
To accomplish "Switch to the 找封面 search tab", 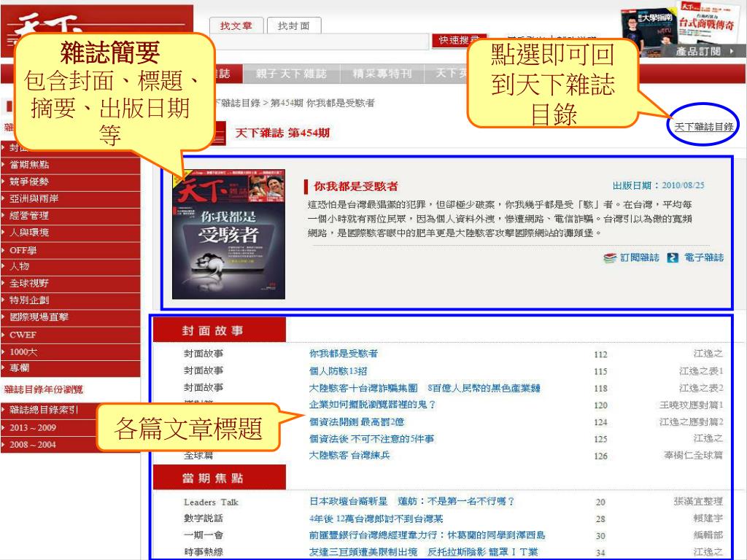I will click(294, 26).
